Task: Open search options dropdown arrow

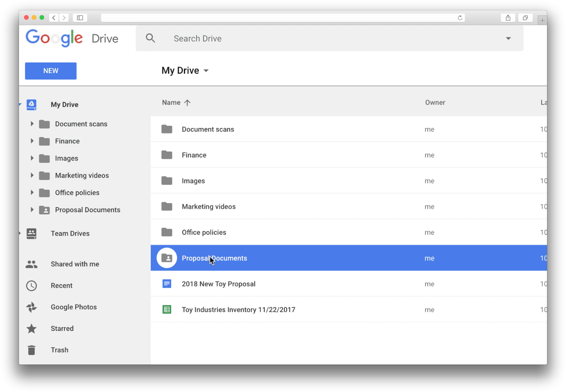Action: click(x=508, y=38)
